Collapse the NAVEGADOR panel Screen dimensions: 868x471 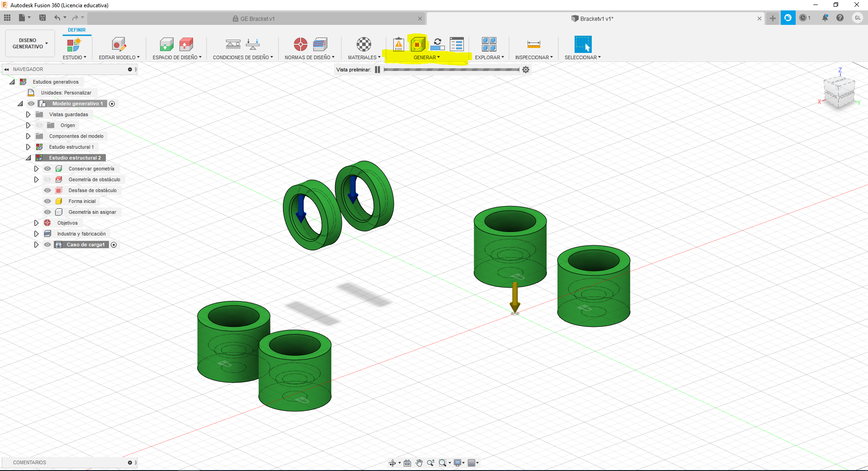click(x=6, y=69)
